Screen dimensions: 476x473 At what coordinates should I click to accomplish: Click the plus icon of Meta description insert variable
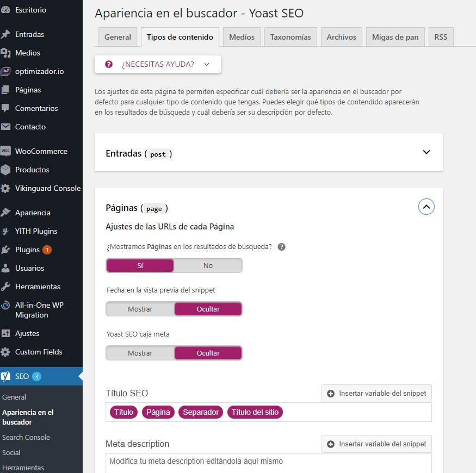point(331,444)
